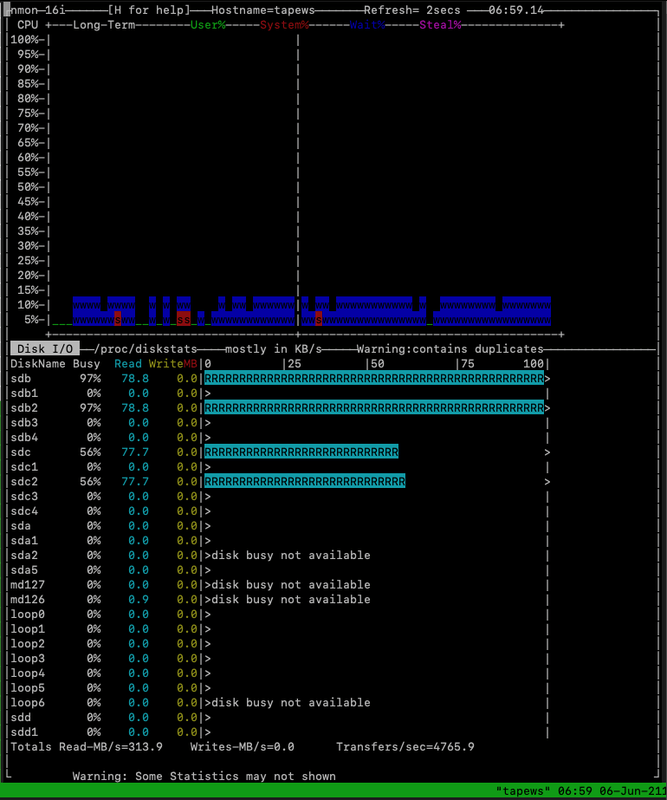Click the Write column header
Viewport: 667px width, 800px height.
(166, 364)
